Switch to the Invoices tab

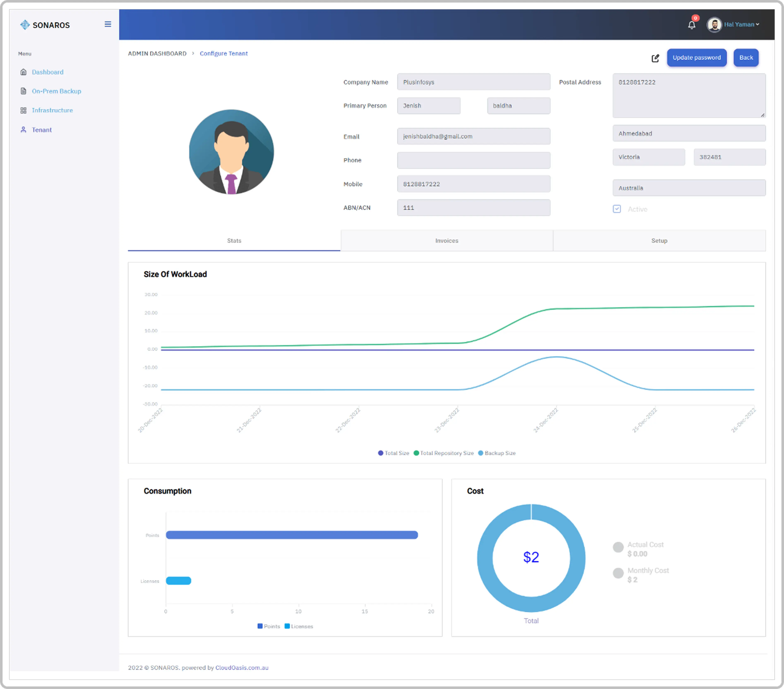coord(446,241)
